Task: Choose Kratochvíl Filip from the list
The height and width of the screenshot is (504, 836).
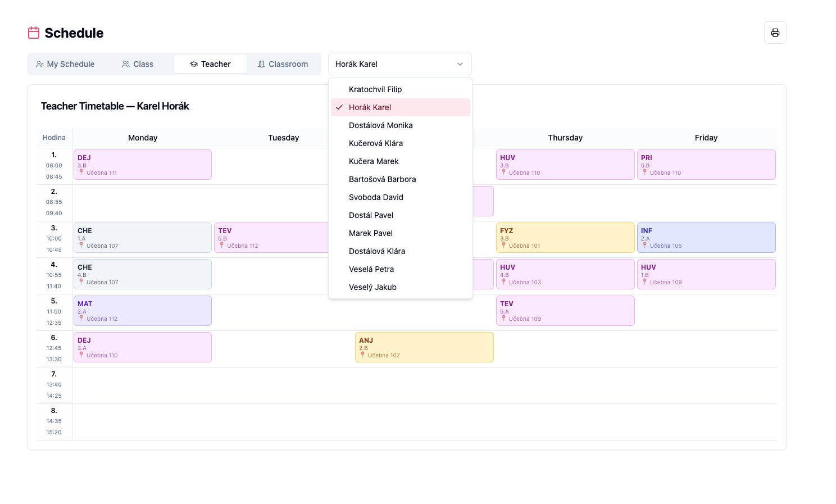Action: click(401, 89)
